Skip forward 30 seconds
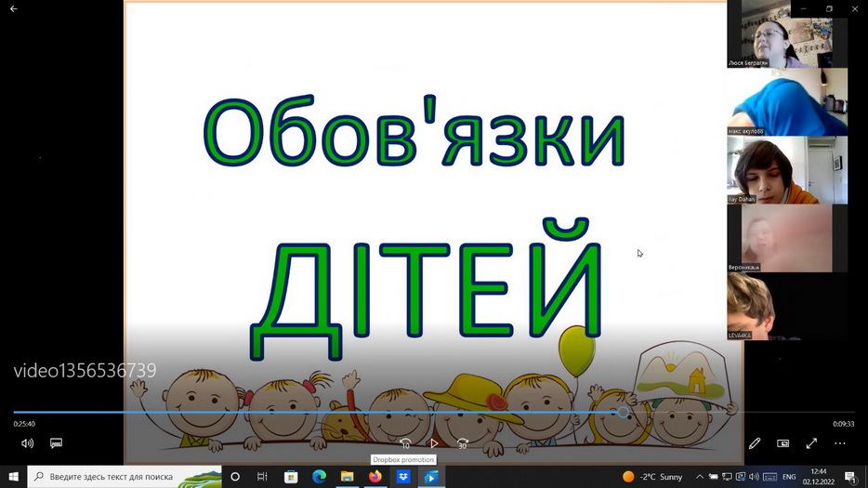868x488 pixels. point(462,443)
